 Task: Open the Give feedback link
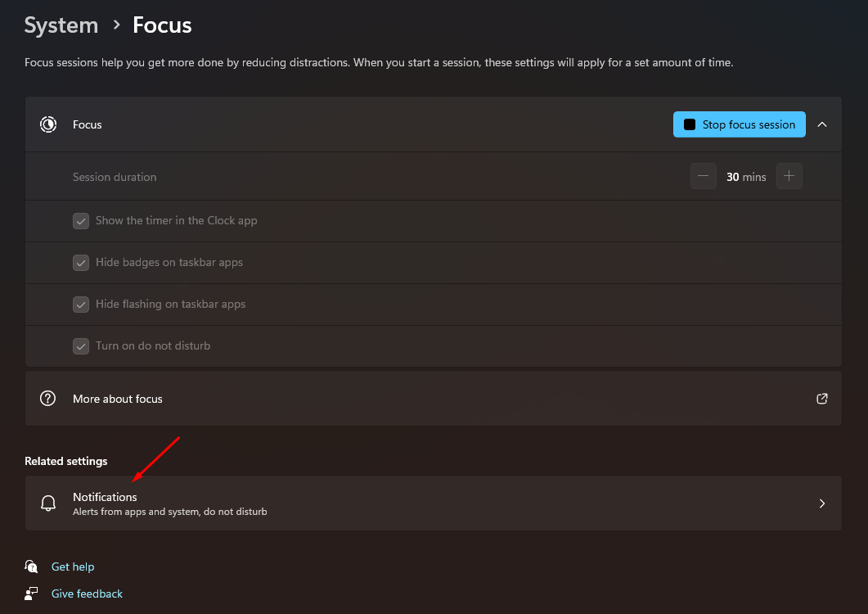[87, 594]
